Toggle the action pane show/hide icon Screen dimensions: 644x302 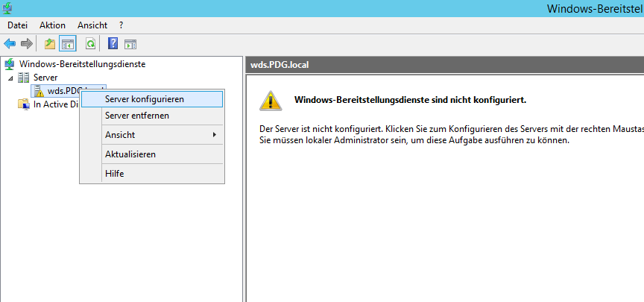pos(130,43)
